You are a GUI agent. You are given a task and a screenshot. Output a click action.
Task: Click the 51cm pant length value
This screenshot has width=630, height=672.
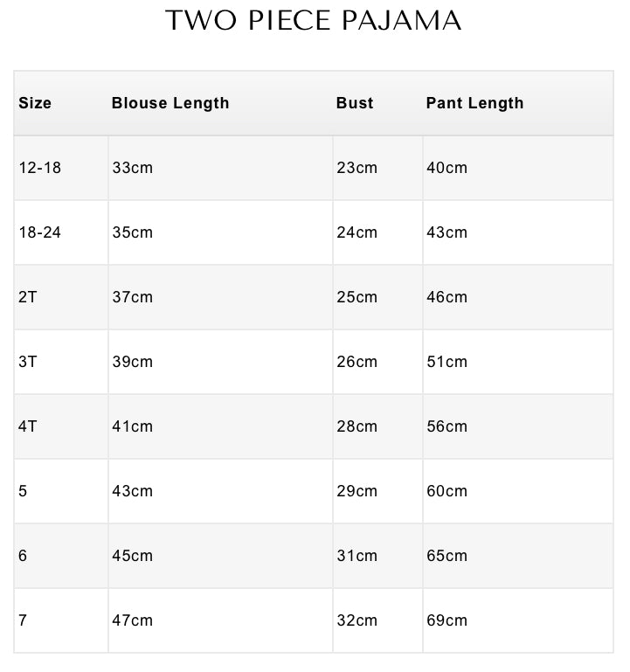[447, 362]
